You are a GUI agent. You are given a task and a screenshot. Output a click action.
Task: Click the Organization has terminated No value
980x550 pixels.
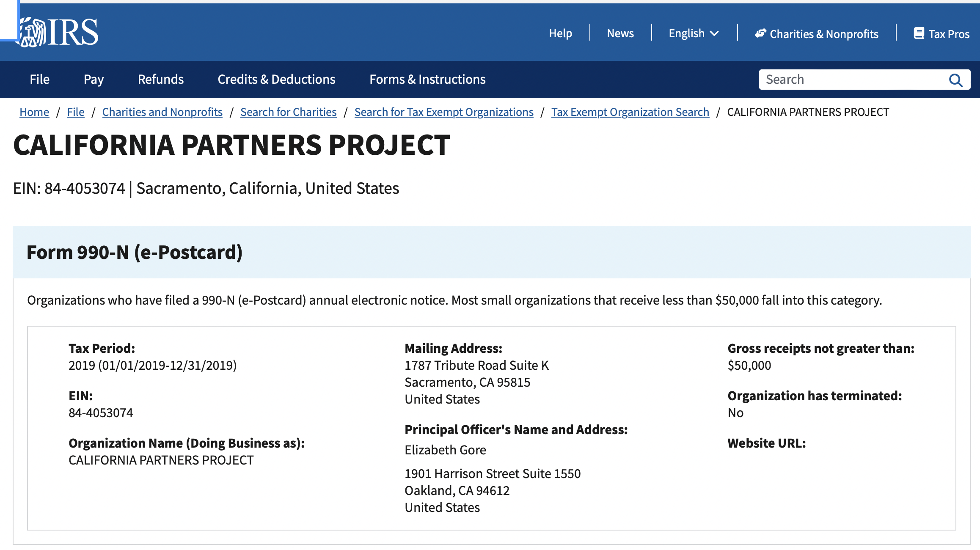click(x=735, y=412)
